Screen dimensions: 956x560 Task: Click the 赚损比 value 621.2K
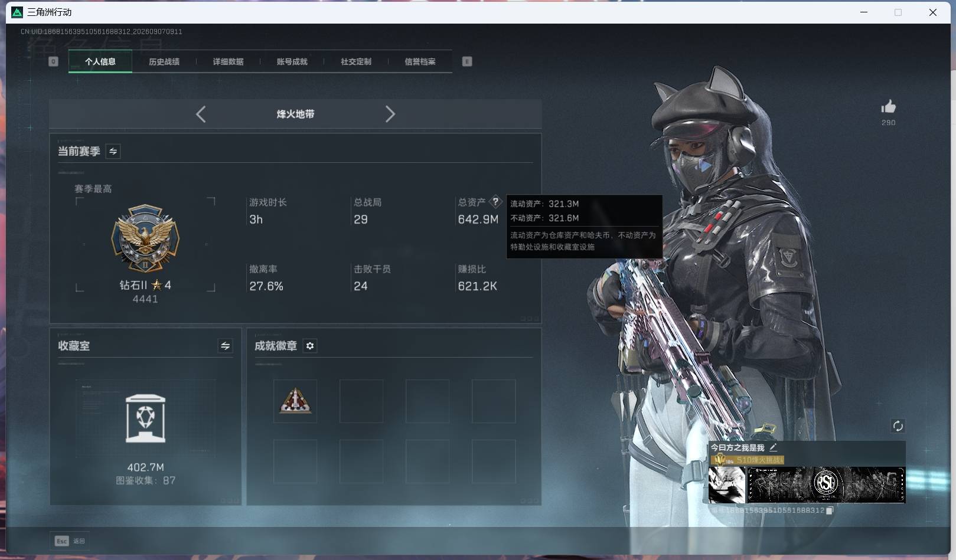pos(478,286)
